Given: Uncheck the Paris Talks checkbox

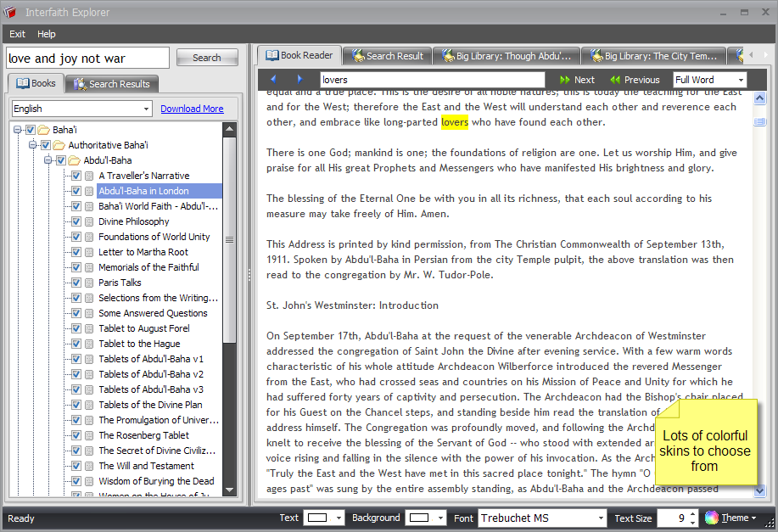Looking at the screenshot, I should tap(76, 283).
